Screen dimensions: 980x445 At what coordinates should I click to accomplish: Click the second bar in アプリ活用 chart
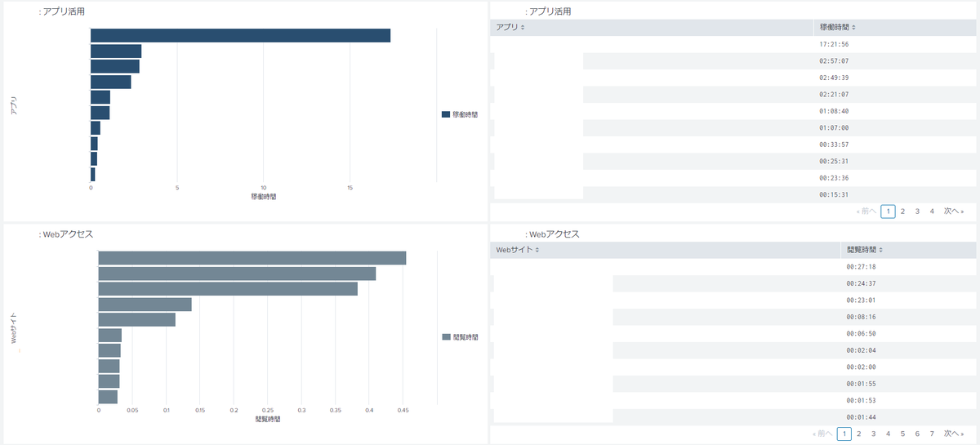click(116, 51)
